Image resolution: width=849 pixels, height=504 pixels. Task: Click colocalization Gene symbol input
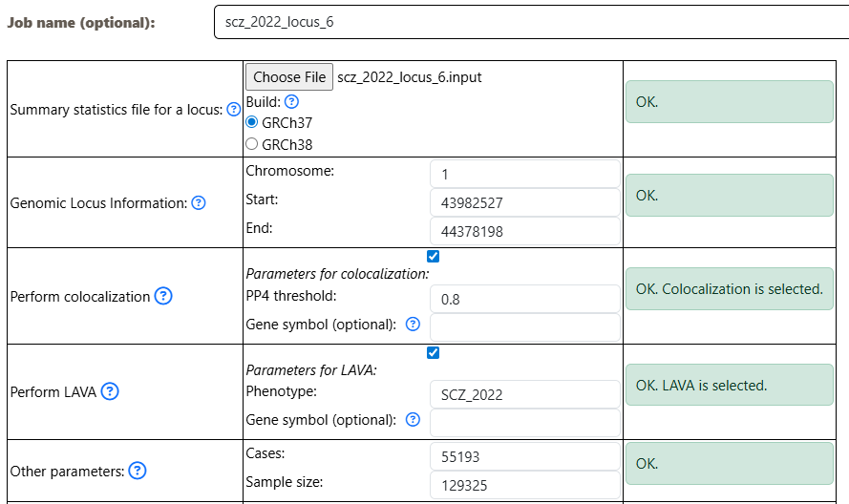pyautogui.click(x=525, y=327)
